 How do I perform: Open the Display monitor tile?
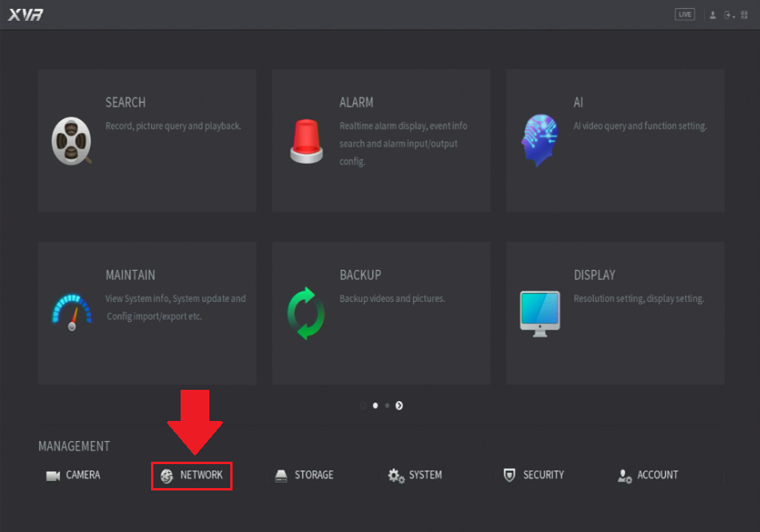[x=615, y=313]
